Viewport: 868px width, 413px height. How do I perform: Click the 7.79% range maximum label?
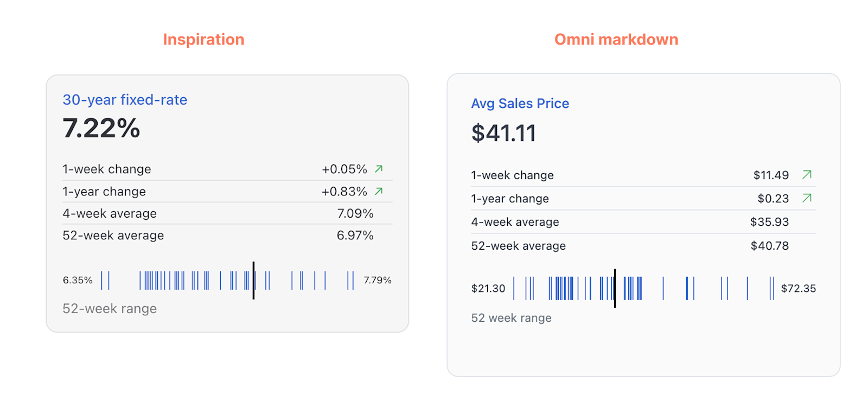tap(378, 280)
